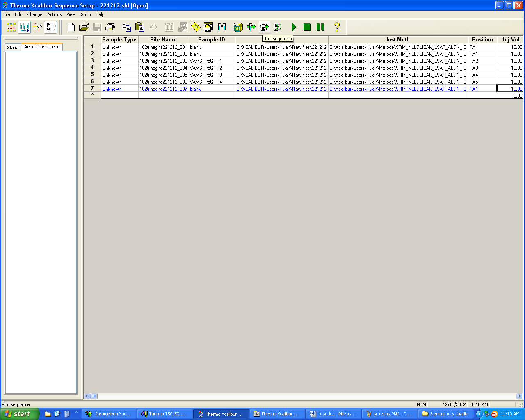This screenshot has width=525, height=420.
Task: Select the VAMS ProGRP3 sample ID cell
Action: 212,75
